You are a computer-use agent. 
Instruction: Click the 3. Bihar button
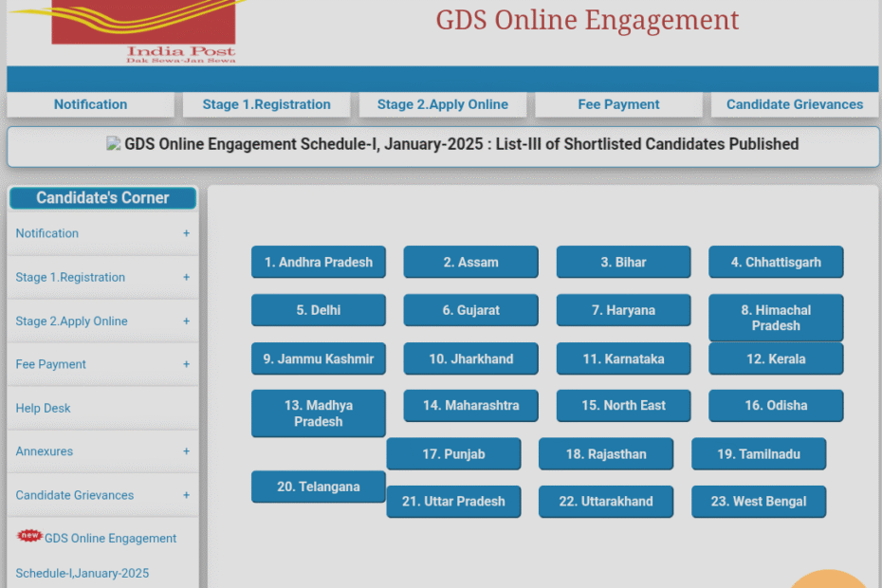click(x=623, y=262)
